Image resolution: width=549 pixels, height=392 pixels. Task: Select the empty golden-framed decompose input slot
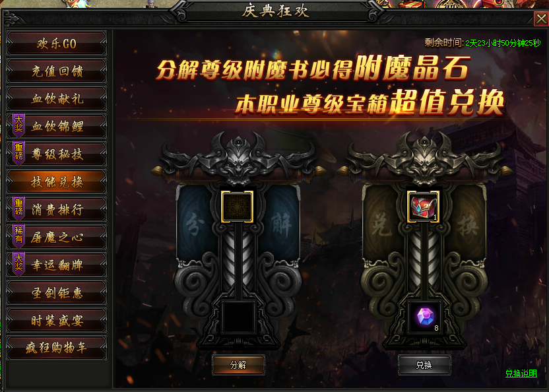pos(237,207)
